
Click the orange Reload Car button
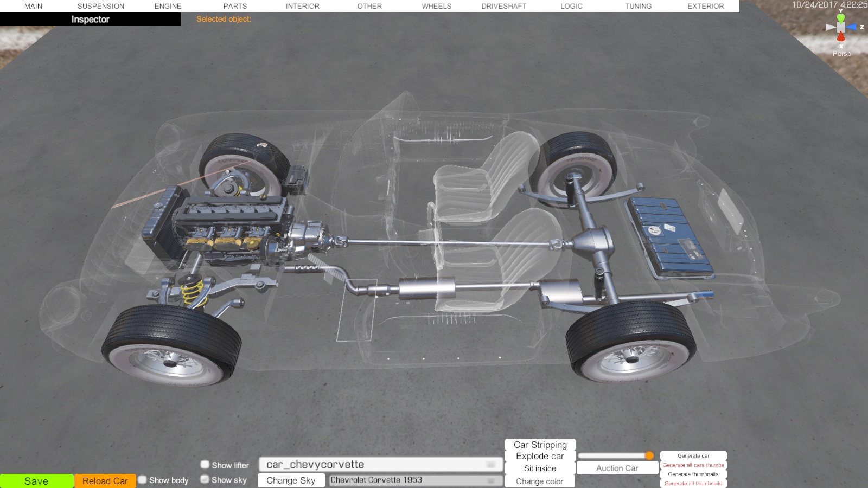105,481
